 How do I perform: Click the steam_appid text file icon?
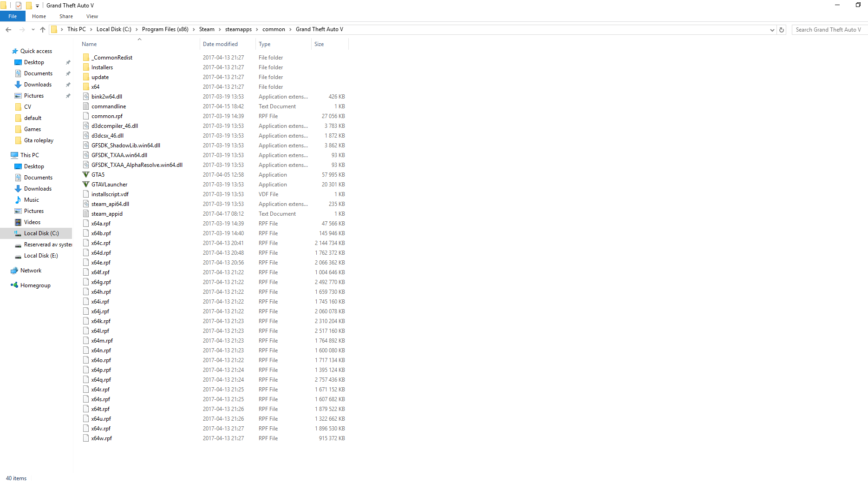(x=86, y=214)
